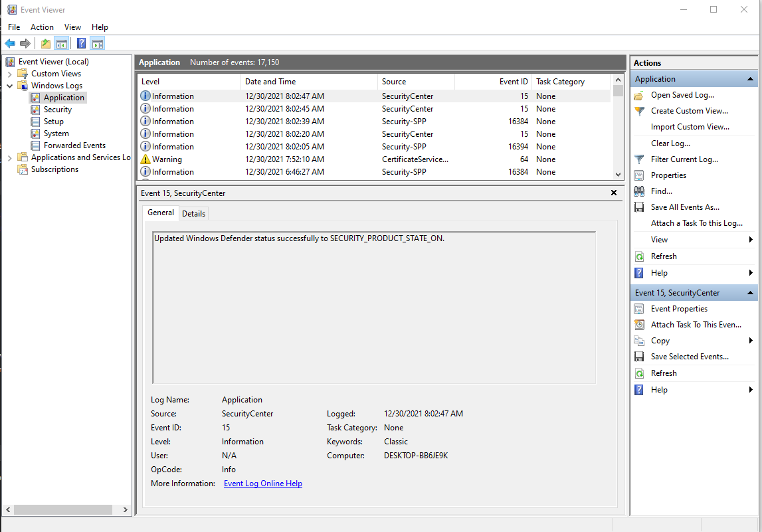
Task: Click the Copy icon under Event 15 actions
Action: [638, 340]
